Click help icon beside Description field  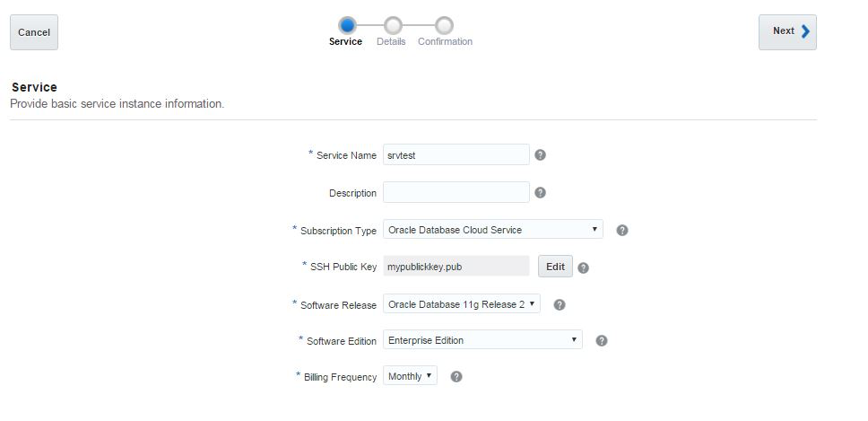point(540,192)
